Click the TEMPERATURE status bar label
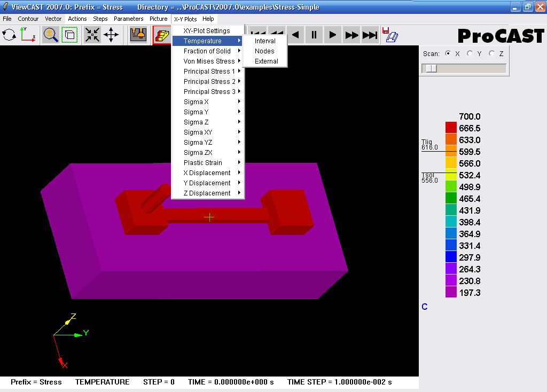Viewport: 547px width, 392px height. tap(102, 382)
